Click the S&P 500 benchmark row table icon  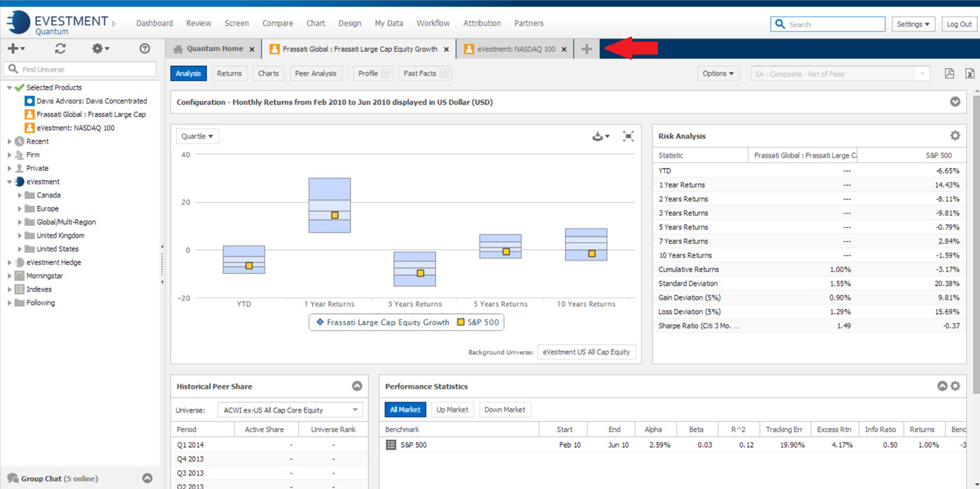pos(391,445)
